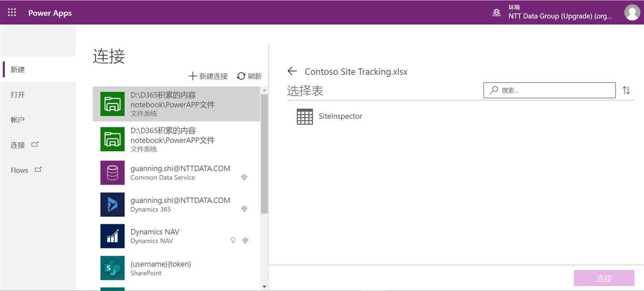Select Dynamics 365 connection icon
This screenshot has width=644, height=291.
[x=112, y=205]
